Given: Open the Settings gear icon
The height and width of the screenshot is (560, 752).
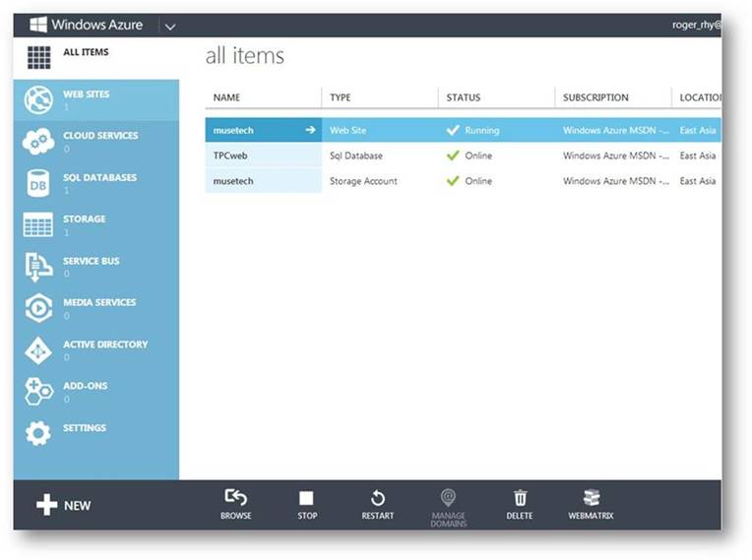Looking at the screenshot, I should click(x=38, y=433).
